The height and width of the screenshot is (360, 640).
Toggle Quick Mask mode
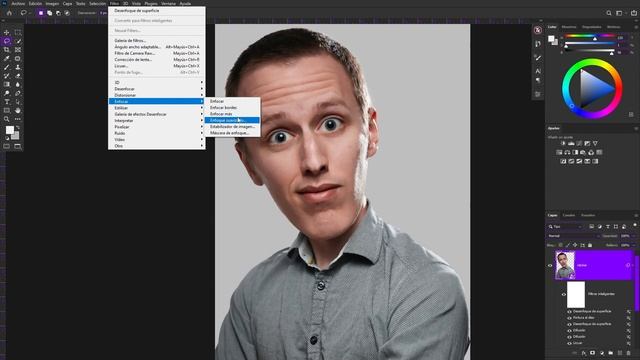7,146
